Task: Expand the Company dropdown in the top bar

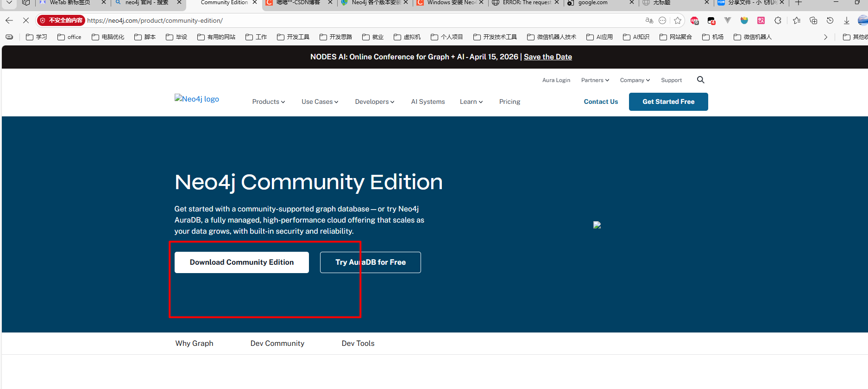Action: tap(635, 80)
